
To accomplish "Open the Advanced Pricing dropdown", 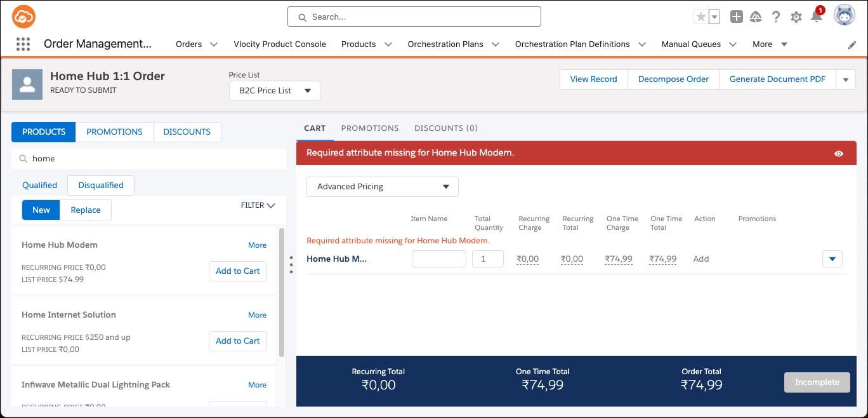I will point(383,187).
